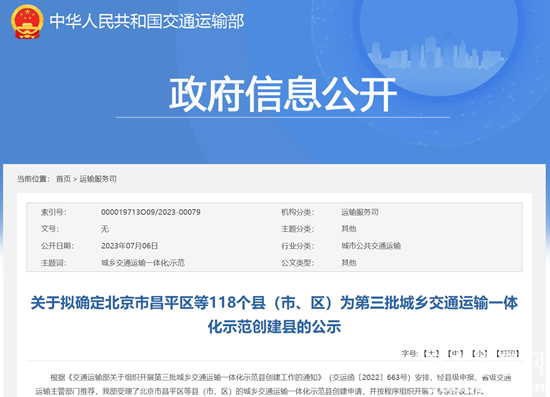Click the 行业分类 value 城市公共交通运输

click(371, 246)
